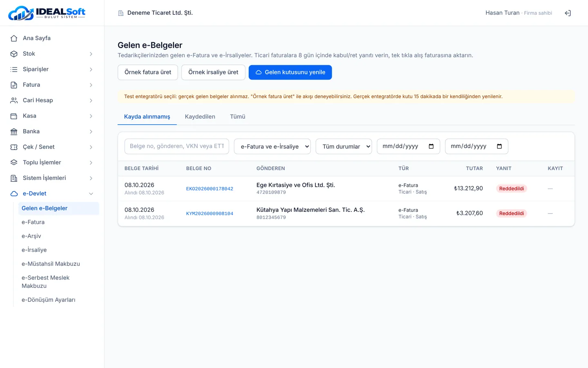The width and height of the screenshot is (588, 368).
Task: Click the Banka building icon
Action: 14,131
